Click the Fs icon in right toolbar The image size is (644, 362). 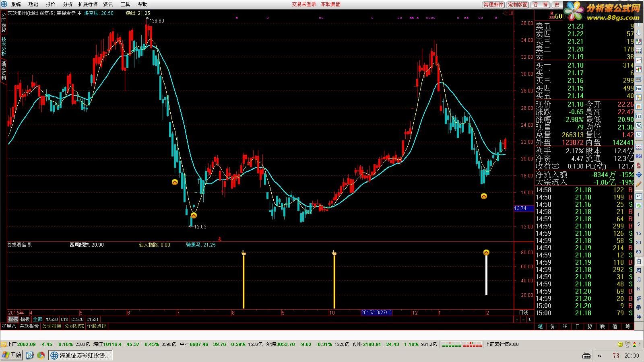pyautogui.click(x=639, y=196)
